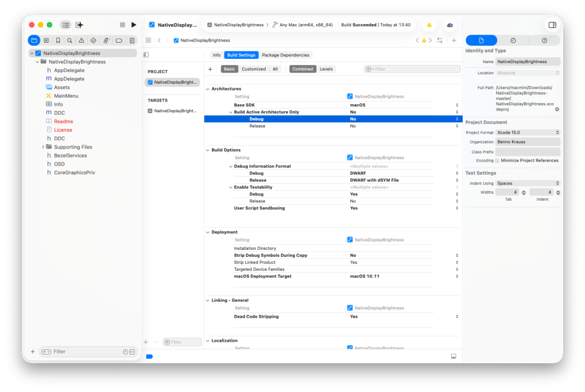Switch settings view to Levels
The image size is (585, 392).
tap(326, 69)
